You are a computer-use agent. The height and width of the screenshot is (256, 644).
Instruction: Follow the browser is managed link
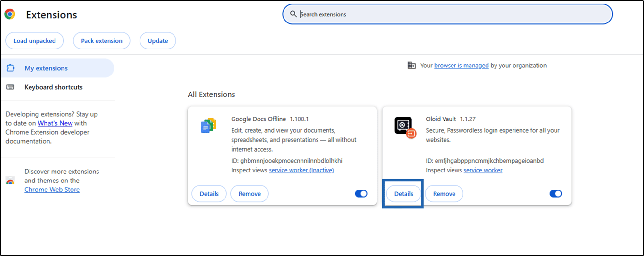(x=462, y=66)
